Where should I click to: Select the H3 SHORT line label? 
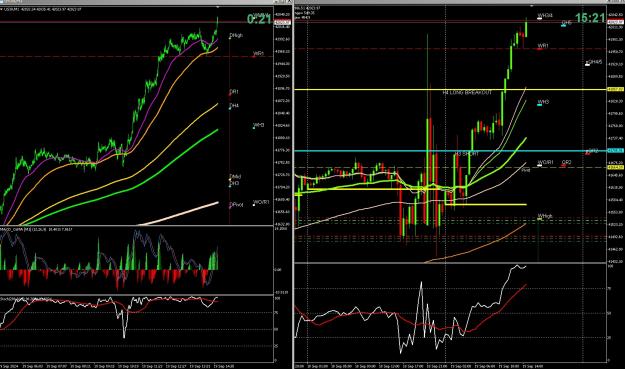tap(467, 153)
